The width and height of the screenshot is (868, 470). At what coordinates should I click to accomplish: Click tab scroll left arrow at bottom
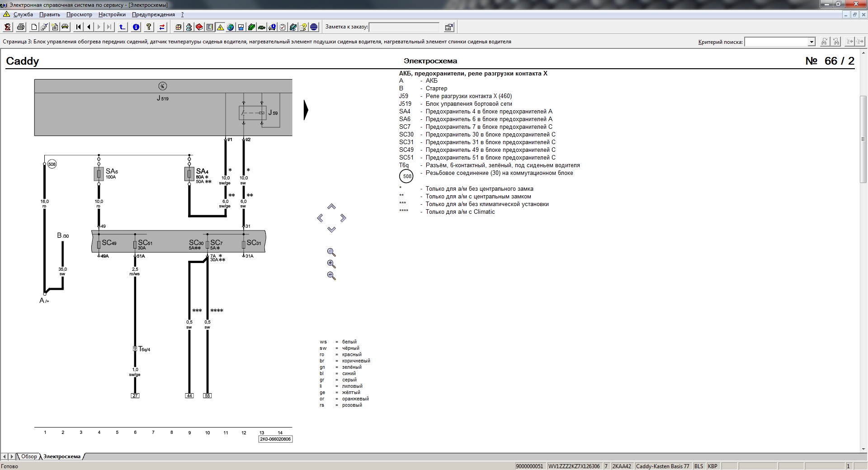coord(5,456)
